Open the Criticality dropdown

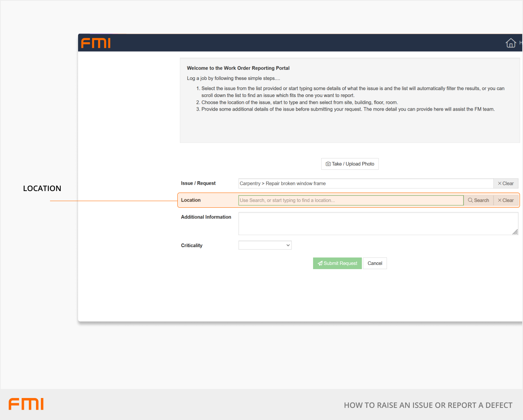click(265, 245)
